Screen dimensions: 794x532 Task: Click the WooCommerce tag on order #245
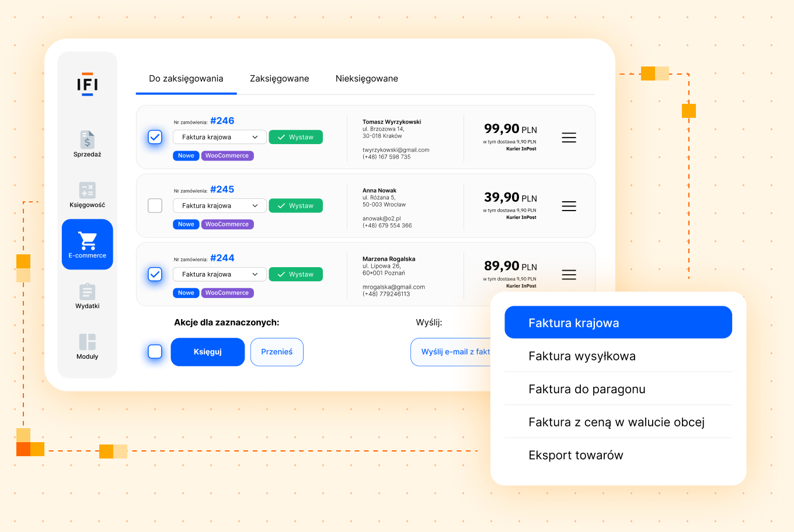(227, 224)
